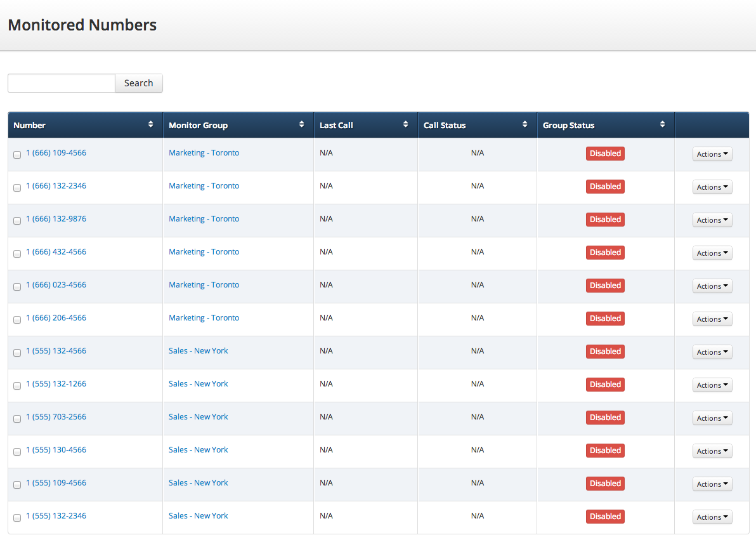Expand Actions for 1 (666) 206-4566 row
Image resolution: width=756 pixels, height=535 pixels.
point(712,319)
